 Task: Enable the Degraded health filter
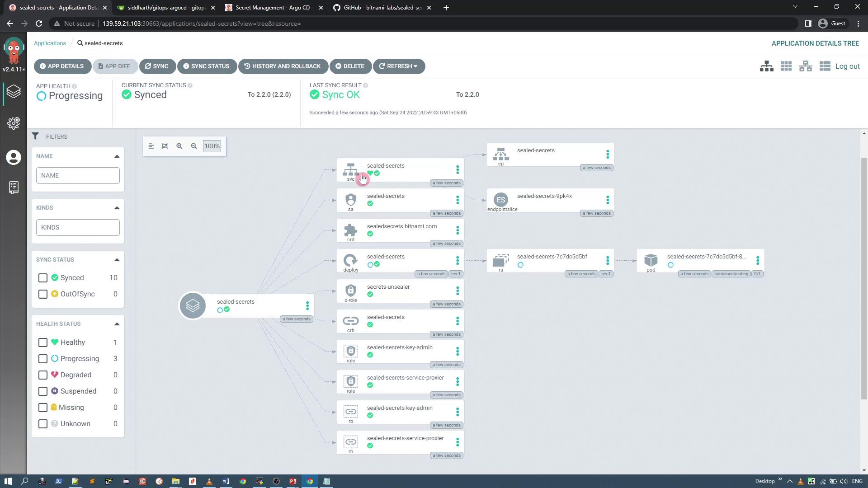pos(43,375)
